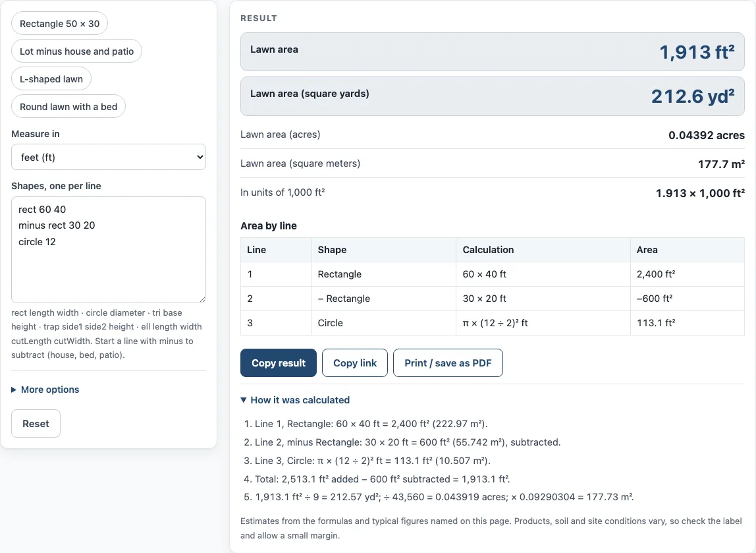
Task: Reset the calculator inputs
Action: [x=36, y=424]
